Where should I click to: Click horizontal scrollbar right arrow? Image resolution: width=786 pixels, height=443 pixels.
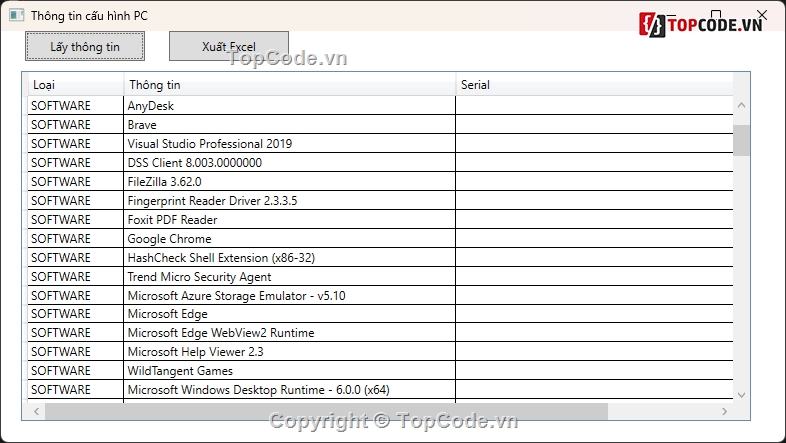[x=724, y=411]
